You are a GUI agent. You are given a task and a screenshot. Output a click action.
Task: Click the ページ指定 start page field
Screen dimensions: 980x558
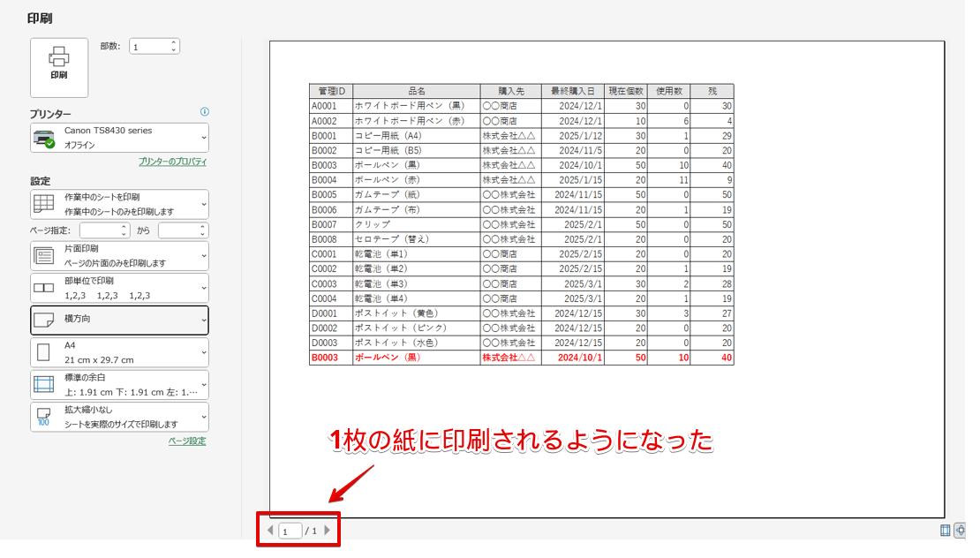(103, 229)
